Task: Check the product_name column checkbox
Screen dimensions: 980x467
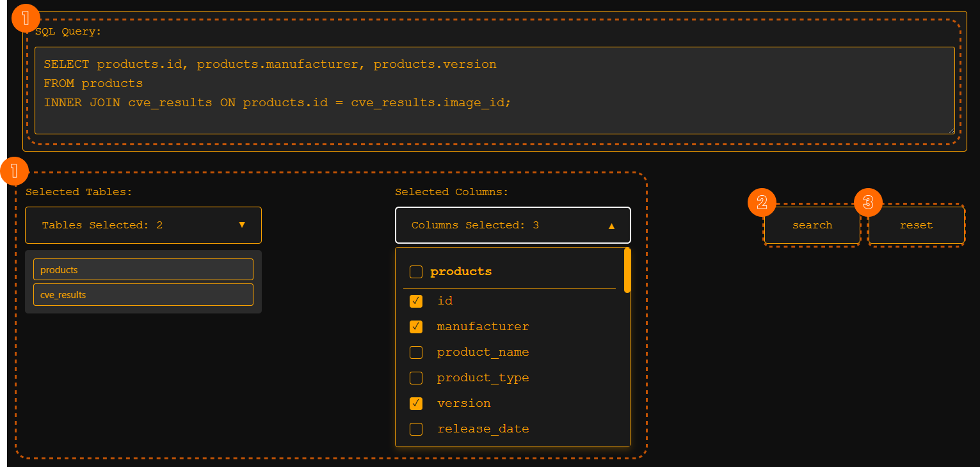Action: coord(416,352)
